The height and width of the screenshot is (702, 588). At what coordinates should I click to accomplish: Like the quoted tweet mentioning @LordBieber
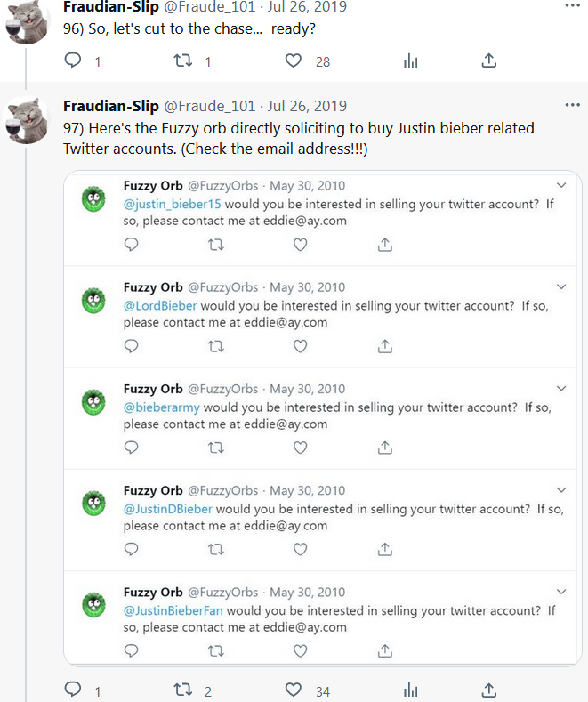[301, 346]
